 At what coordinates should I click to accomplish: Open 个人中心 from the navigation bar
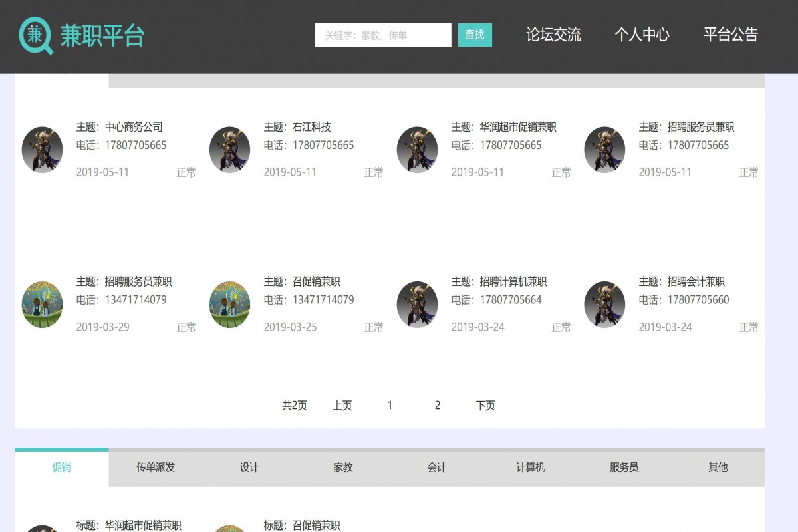pos(642,35)
